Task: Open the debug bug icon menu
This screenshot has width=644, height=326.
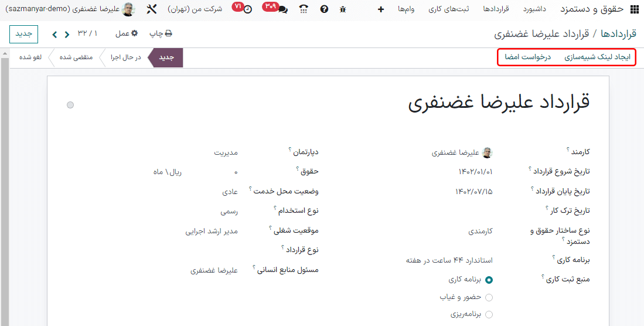Action: pos(343,9)
